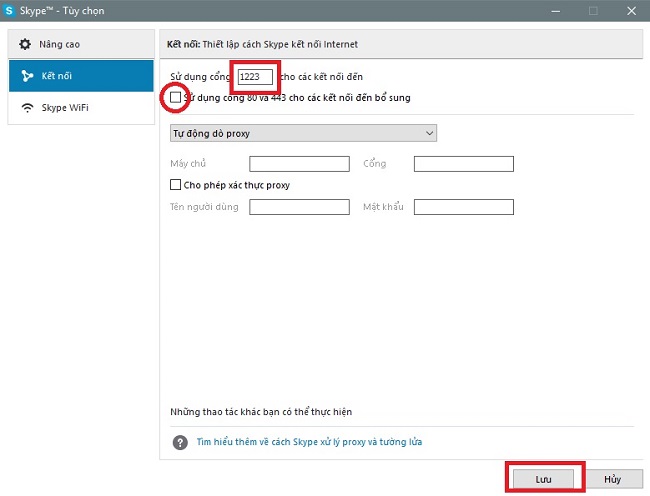Click the Skype logo in title bar
650x496 pixels.
coord(9,10)
